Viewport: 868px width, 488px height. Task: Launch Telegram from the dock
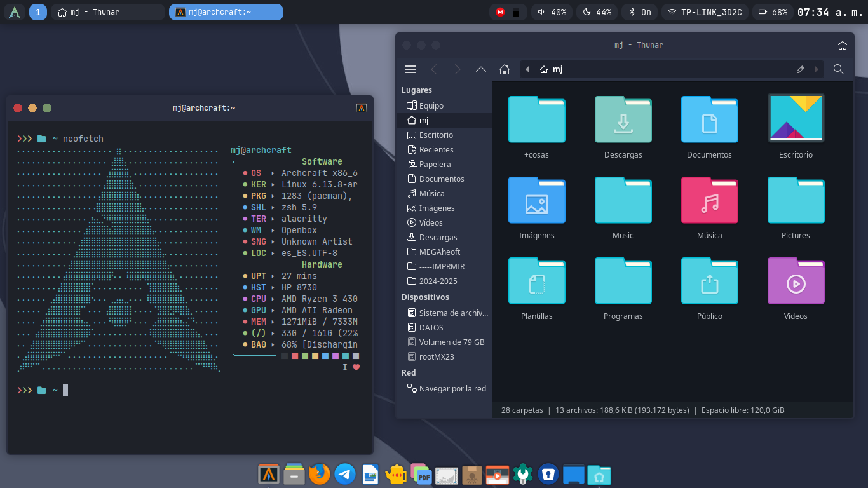click(345, 474)
